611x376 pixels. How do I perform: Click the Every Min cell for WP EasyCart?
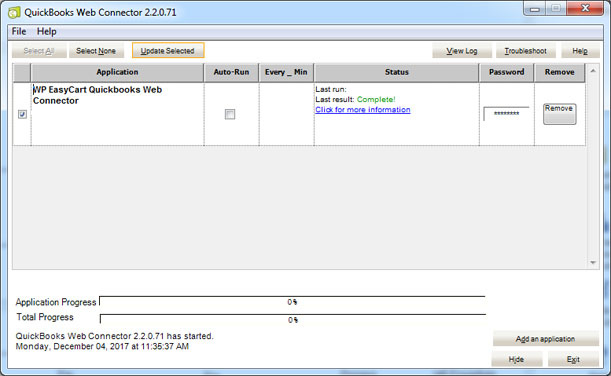pyautogui.click(x=286, y=114)
